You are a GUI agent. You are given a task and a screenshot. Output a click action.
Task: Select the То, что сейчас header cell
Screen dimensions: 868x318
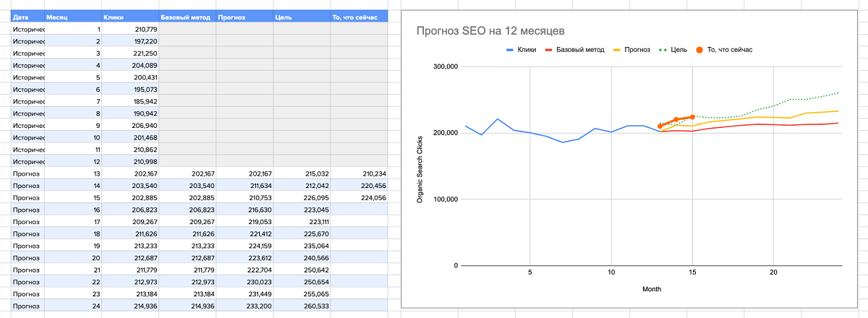[359, 16]
